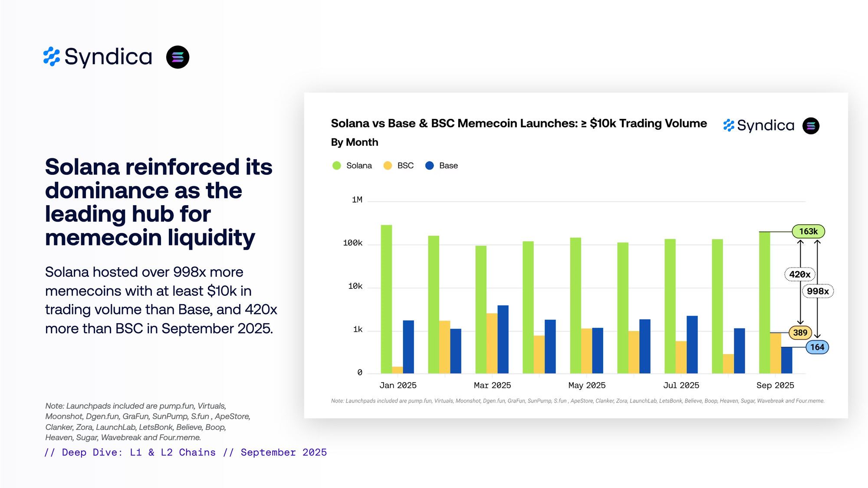Click the Syndica logo in the top-left header
This screenshot has width=868, height=488.
tap(98, 57)
